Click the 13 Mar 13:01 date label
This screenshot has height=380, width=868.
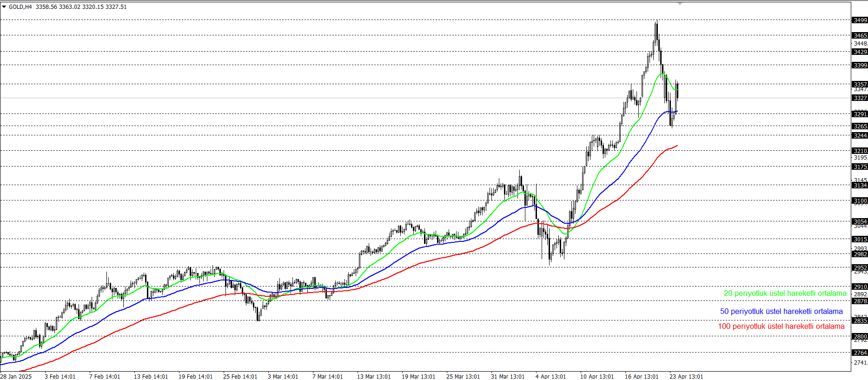click(374, 376)
